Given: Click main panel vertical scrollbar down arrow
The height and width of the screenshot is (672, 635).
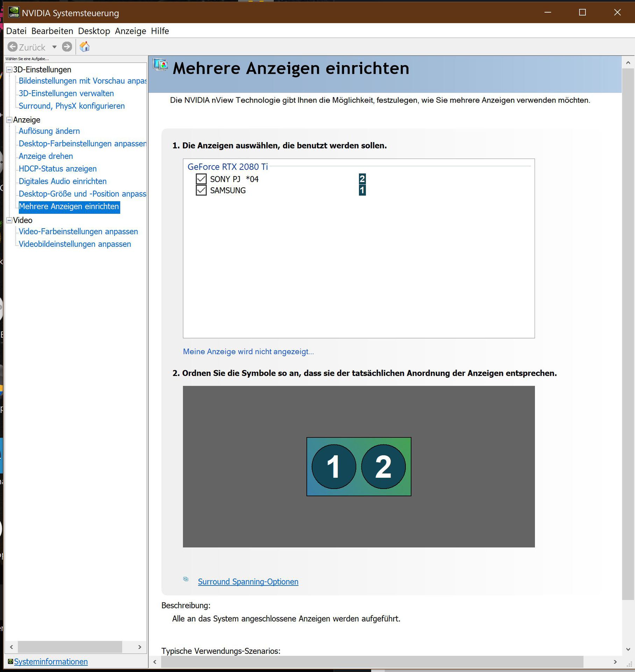Looking at the screenshot, I should point(628,650).
